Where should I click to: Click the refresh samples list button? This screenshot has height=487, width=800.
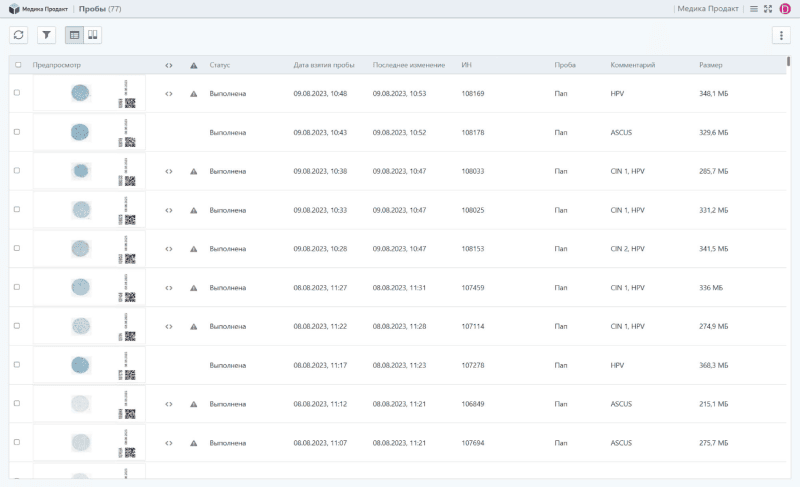19,35
